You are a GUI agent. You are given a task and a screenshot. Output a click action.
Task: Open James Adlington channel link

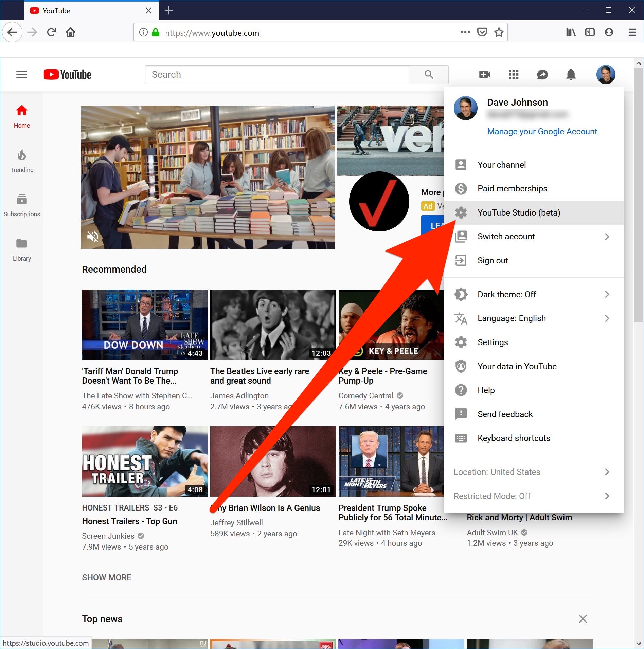pyautogui.click(x=239, y=396)
